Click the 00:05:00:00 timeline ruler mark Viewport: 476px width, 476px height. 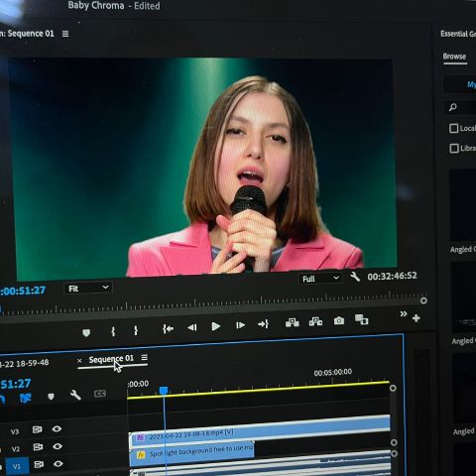click(x=333, y=372)
